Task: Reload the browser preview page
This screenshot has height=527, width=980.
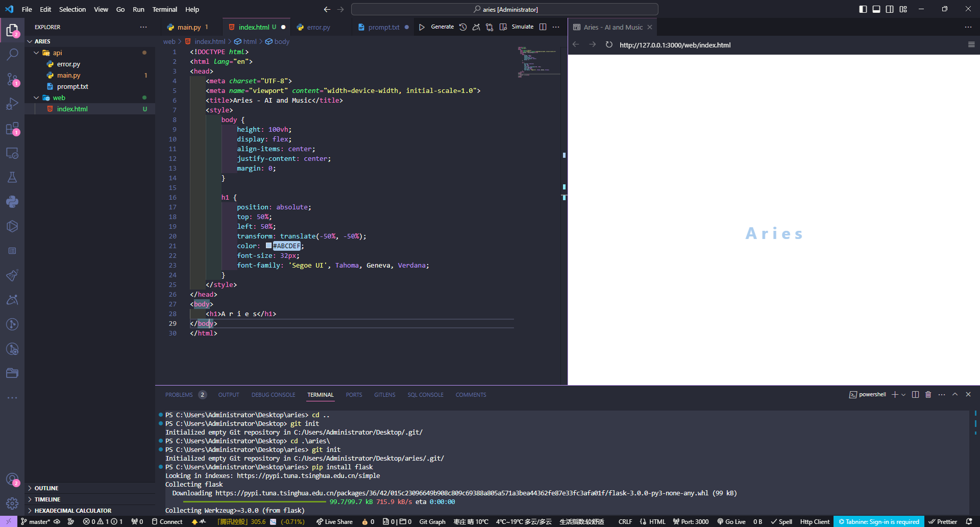Action: tap(609, 45)
